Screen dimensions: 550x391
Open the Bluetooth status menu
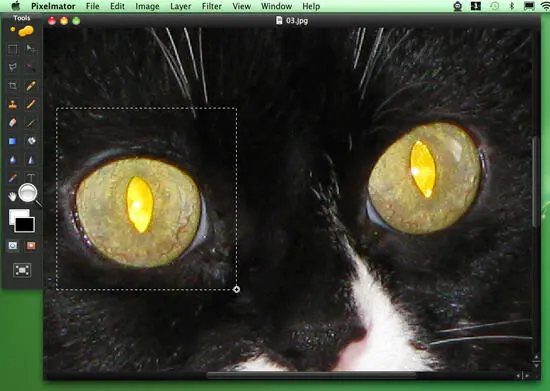(512, 6)
